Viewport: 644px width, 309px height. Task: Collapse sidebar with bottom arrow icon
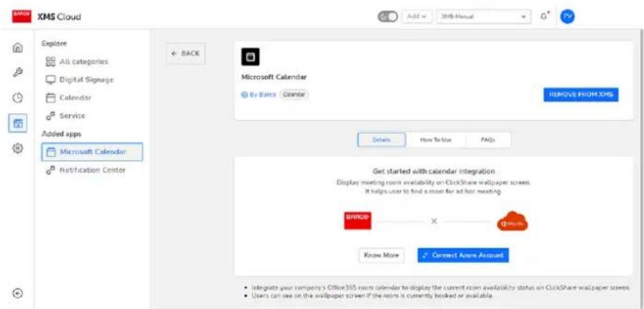point(18,293)
